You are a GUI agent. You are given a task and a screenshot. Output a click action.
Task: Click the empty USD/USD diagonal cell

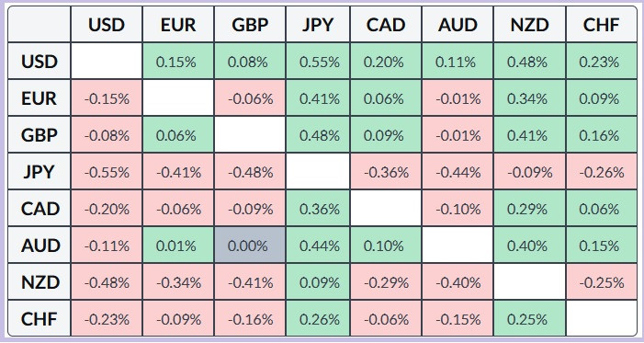107,62
